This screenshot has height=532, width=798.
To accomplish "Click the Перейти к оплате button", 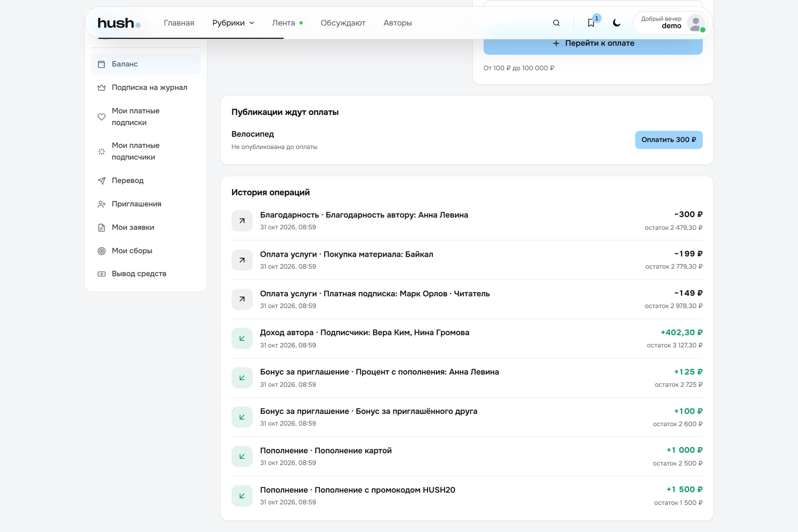I will coord(593,43).
